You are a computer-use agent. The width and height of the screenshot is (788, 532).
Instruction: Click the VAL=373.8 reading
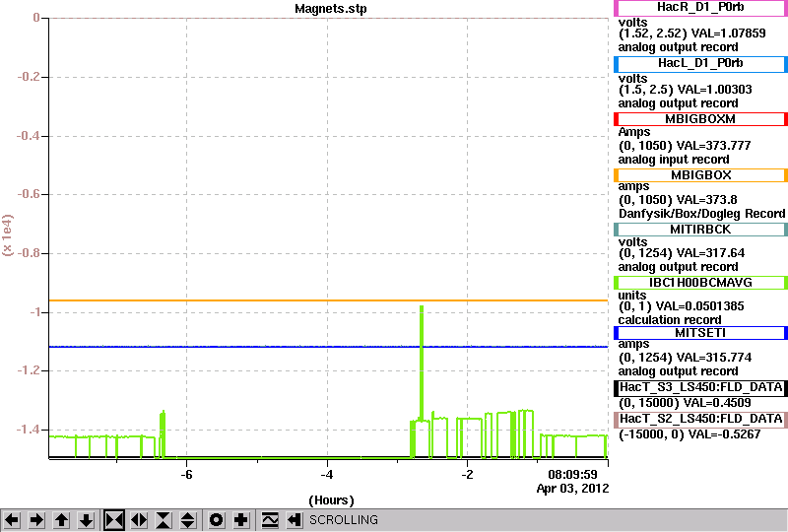[706, 200]
